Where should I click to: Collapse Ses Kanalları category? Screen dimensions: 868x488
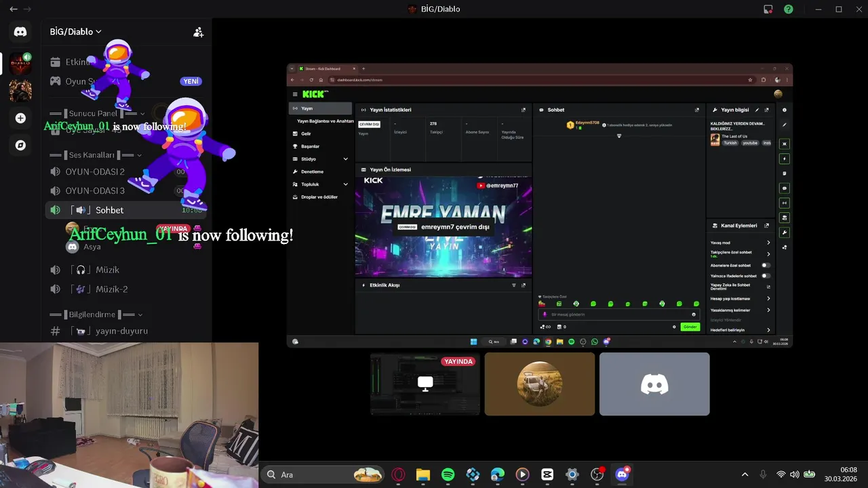click(x=96, y=155)
